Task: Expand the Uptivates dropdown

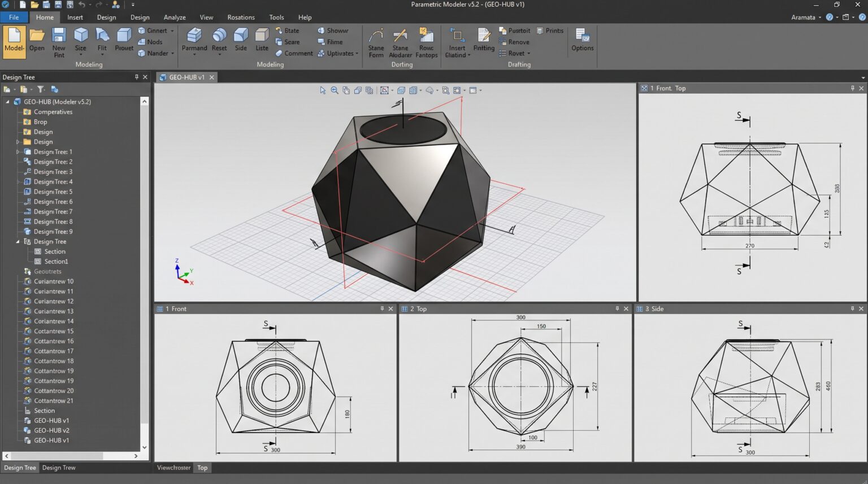Action: [x=357, y=54]
